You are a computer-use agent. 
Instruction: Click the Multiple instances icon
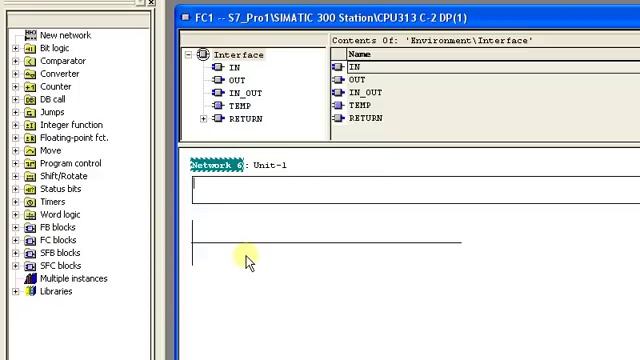[30, 279]
